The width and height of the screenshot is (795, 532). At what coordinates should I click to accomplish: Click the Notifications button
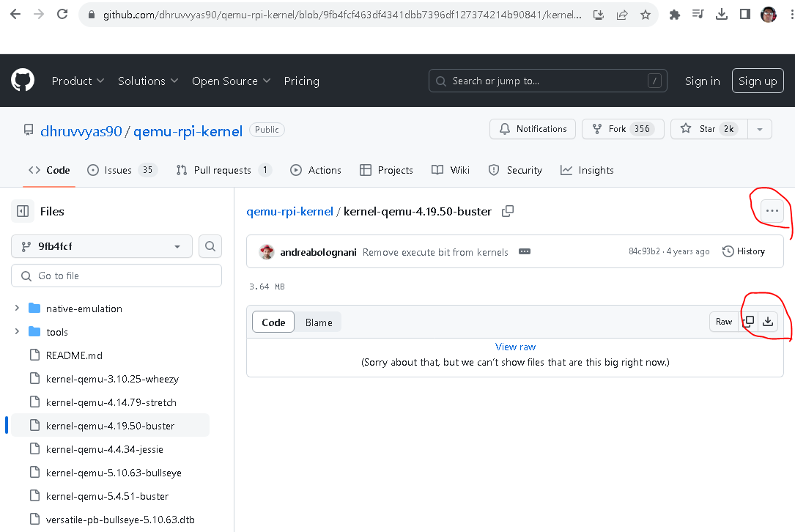(x=533, y=129)
